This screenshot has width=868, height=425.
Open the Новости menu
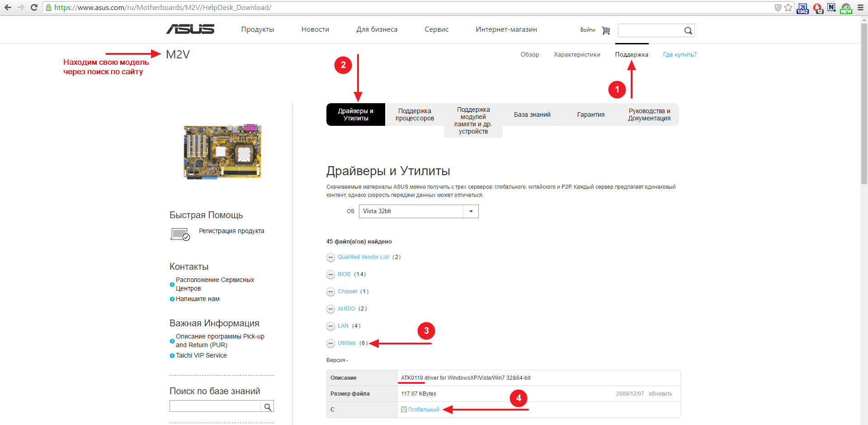(x=315, y=29)
